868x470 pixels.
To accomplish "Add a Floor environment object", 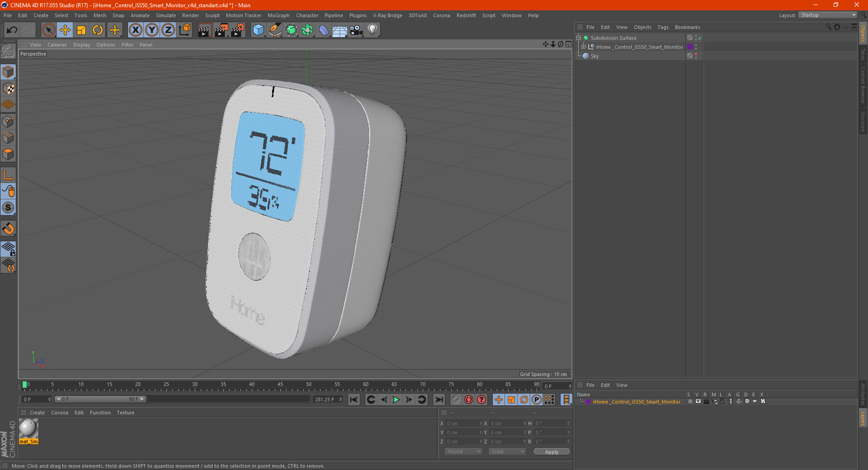I will (x=340, y=30).
